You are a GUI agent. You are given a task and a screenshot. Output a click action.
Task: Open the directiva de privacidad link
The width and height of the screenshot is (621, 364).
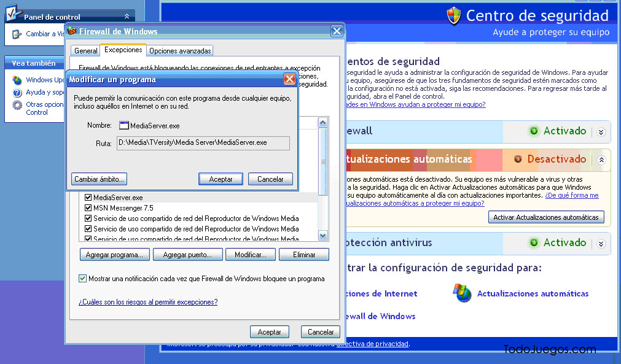372,344
